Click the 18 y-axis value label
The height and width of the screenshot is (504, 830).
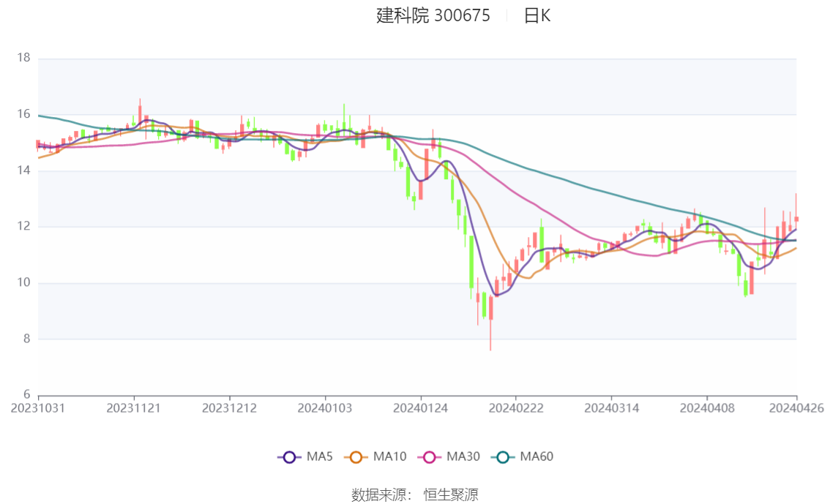[x=23, y=58]
